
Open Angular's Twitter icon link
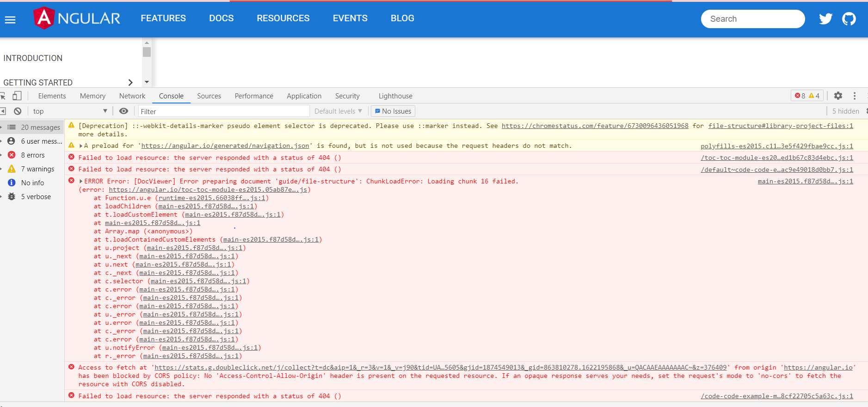[x=825, y=19]
